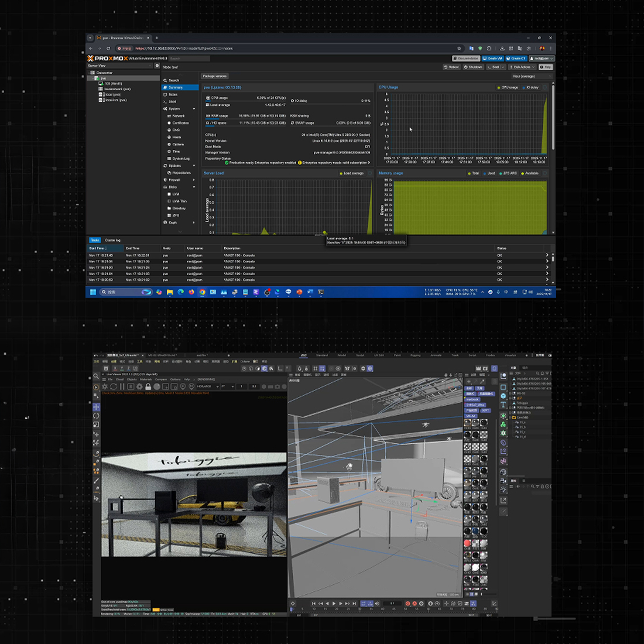Click the Proxmox Create VM button
Image resolution: width=644 pixels, height=644 pixels.
(493, 59)
